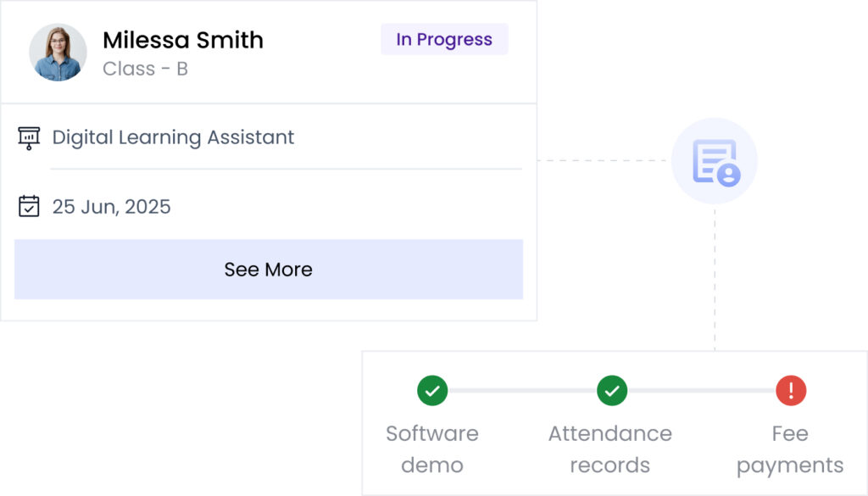Click the red Fee payments alert icon

click(x=791, y=391)
